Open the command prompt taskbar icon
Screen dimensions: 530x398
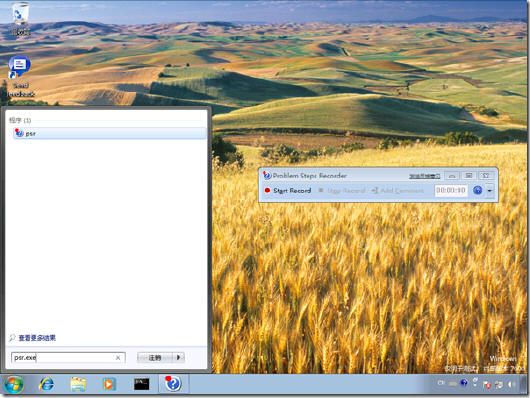coord(141,384)
